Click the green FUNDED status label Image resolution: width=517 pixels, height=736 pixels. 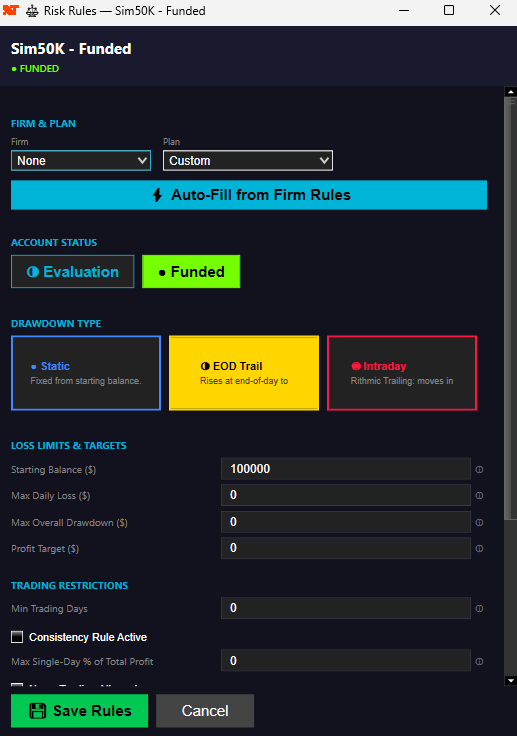pos(36,69)
